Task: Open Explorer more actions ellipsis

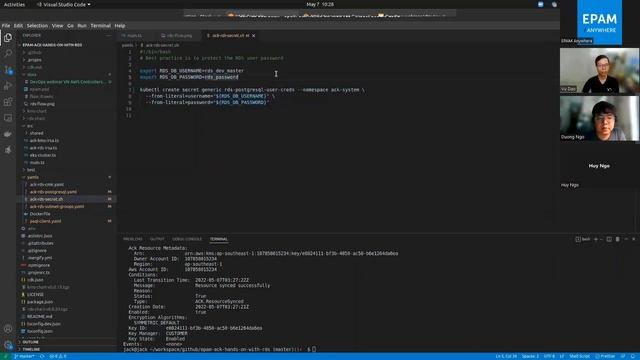Action: 109,36
